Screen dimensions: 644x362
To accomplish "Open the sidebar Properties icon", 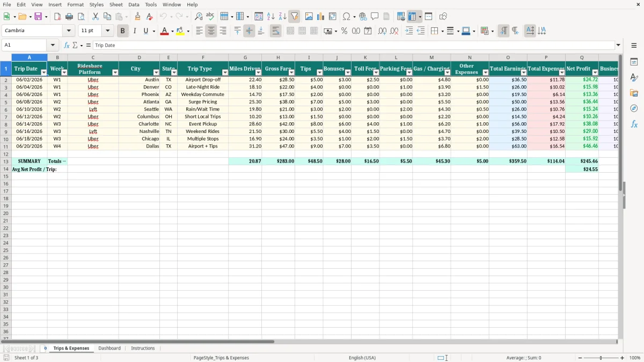I will pos(634,62).
